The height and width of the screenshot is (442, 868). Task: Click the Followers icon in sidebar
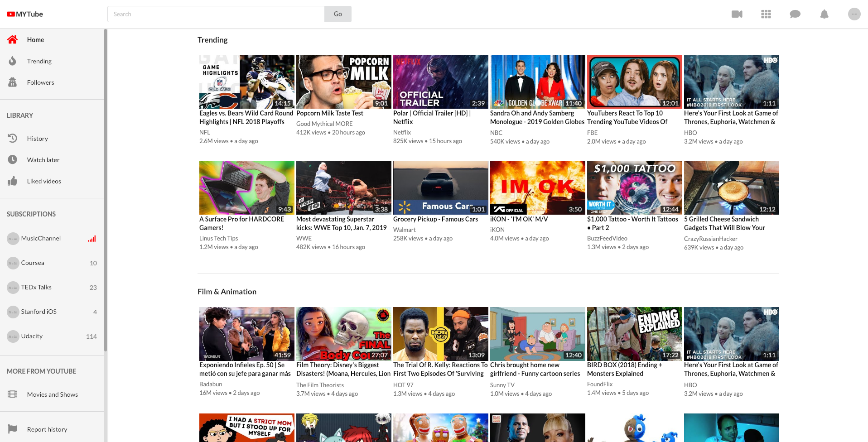tap(12, 82)
